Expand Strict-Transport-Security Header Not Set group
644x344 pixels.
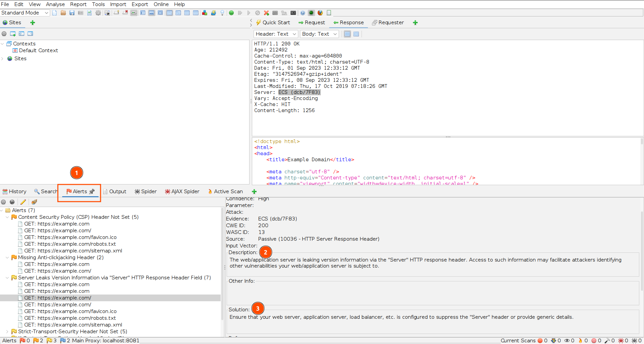coord(7,332)
